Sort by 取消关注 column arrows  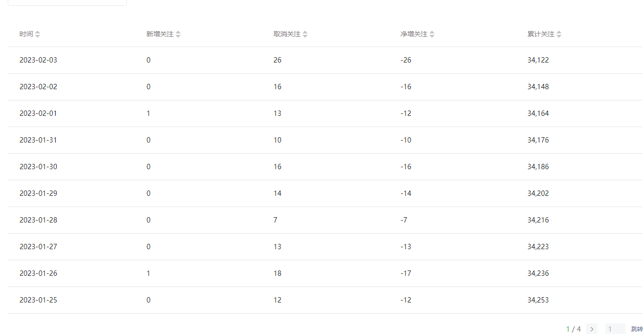[x=305, y=34]
